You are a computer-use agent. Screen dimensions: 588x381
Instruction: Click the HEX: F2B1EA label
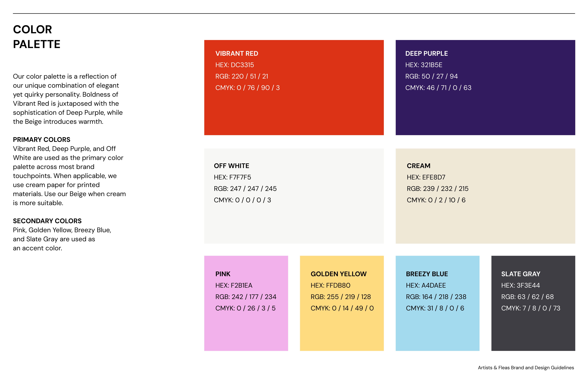(234, 285)
